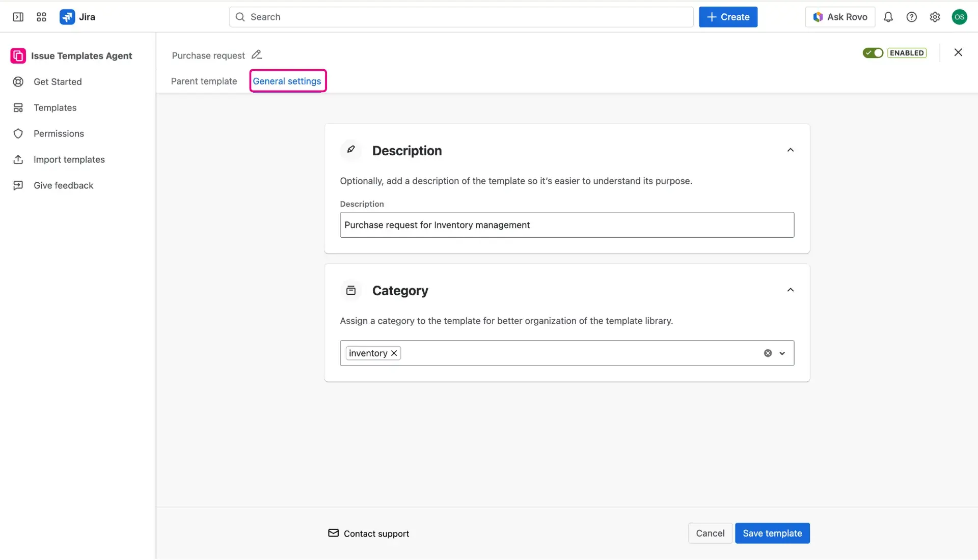Click the Issue Templates Agent app icon
978x560 pixels.
pos(18,55)
